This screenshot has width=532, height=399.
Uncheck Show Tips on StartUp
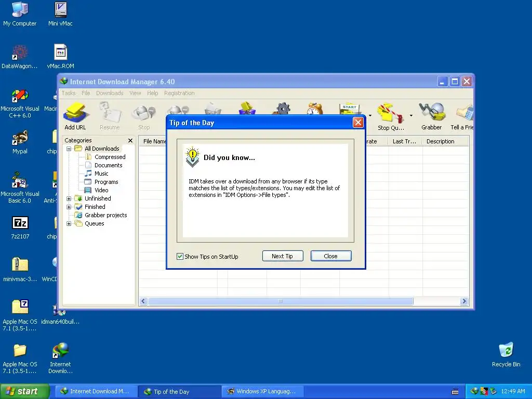180,257
